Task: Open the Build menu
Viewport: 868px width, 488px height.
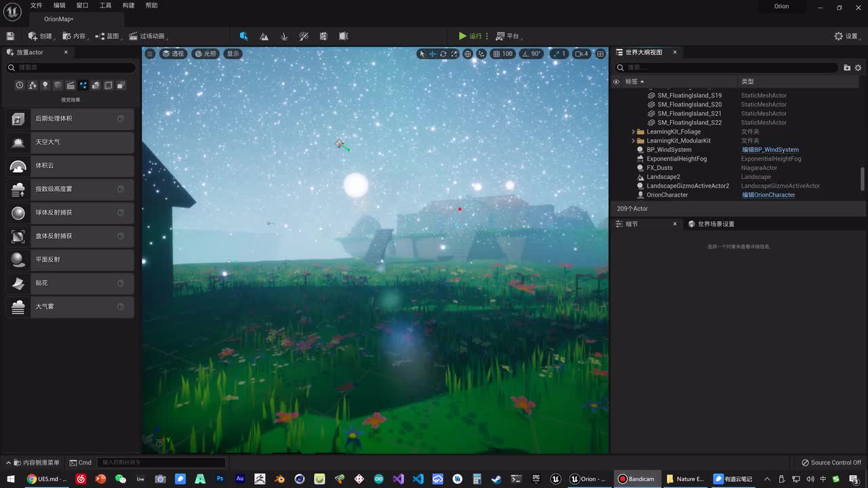Action: (128, 5)
